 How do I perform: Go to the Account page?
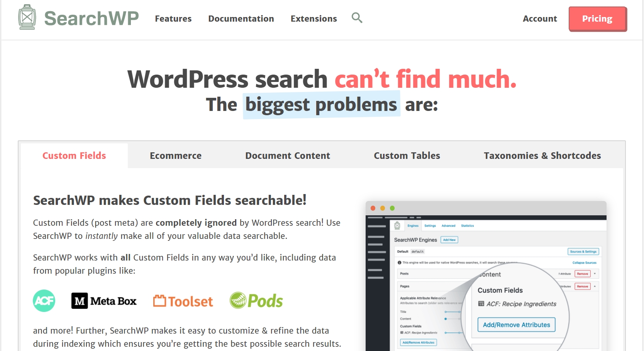pos(540,19)
